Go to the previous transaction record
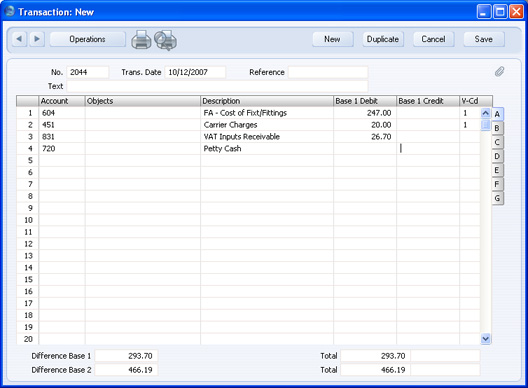 coord(20,39)
